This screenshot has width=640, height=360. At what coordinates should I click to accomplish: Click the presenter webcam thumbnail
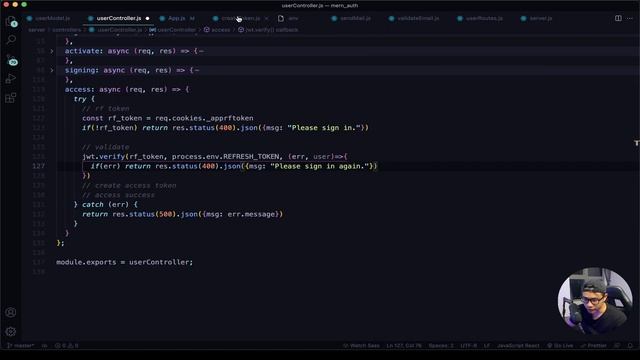pos(595,301)
